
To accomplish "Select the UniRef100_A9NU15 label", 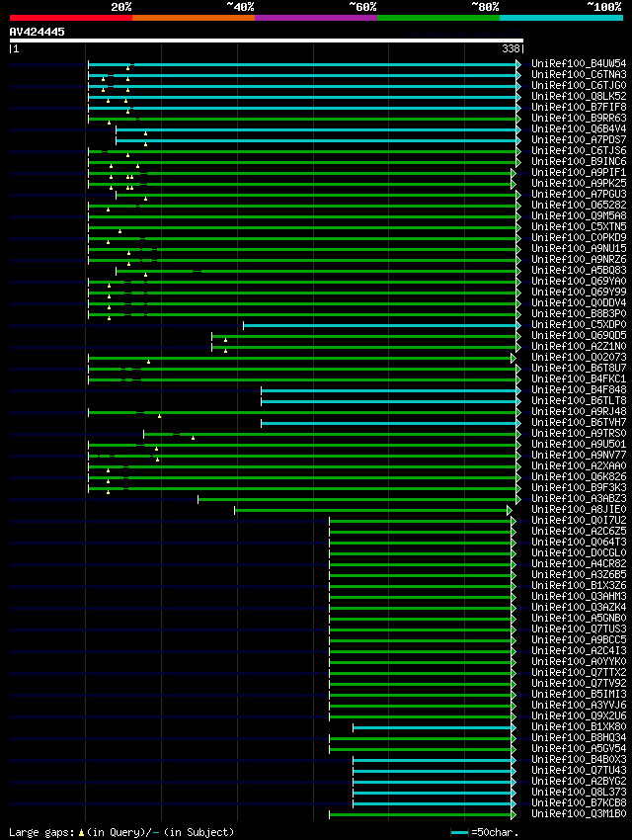I will coord(579,249).
